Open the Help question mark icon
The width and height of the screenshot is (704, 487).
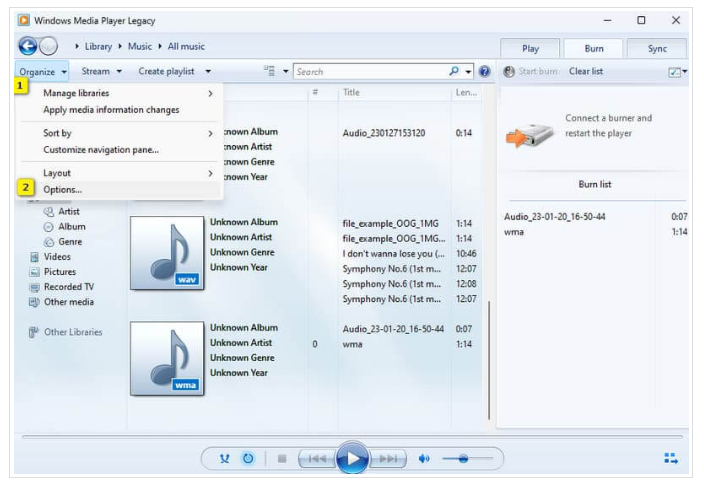[484, 71]
